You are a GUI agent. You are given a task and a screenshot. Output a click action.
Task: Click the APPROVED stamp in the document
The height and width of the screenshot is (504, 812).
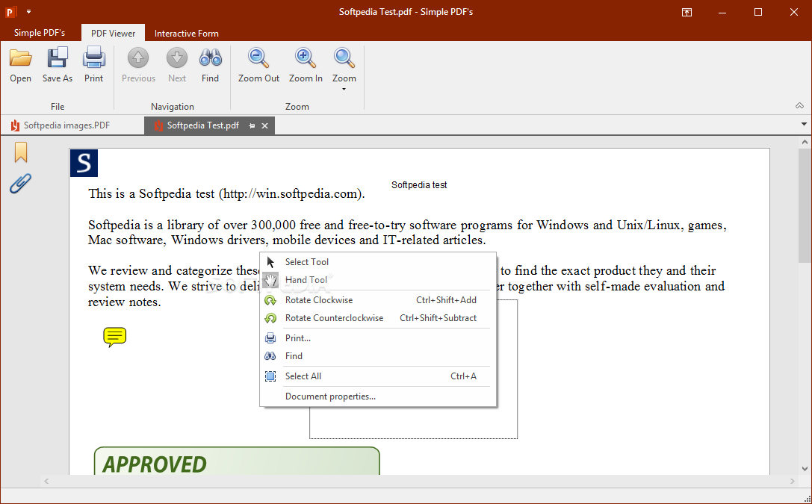point(237,461)
